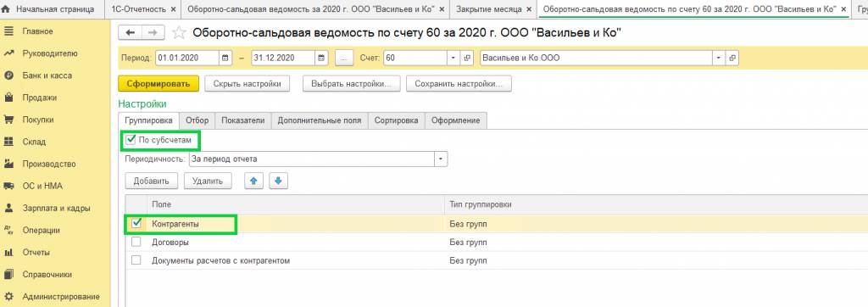Go back with the left arrow
Image resolution: width=868 pixels, height=307 pixels.
tap(131, 33)
